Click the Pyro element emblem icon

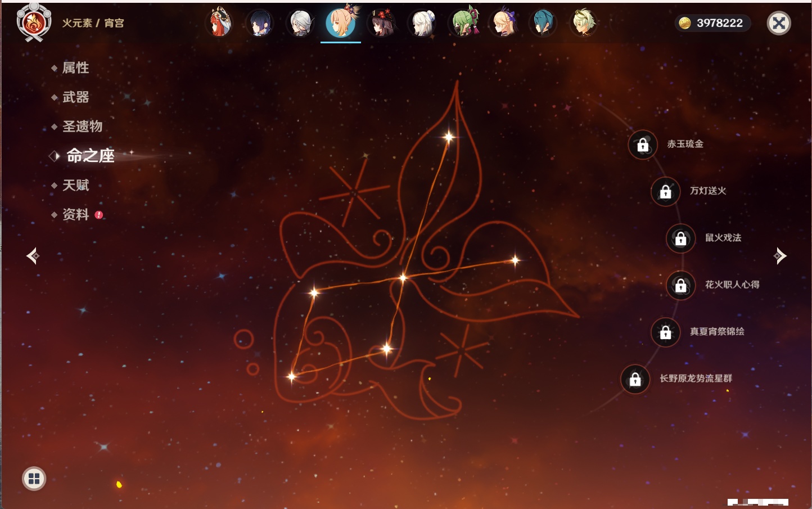(x=34, y=23)
